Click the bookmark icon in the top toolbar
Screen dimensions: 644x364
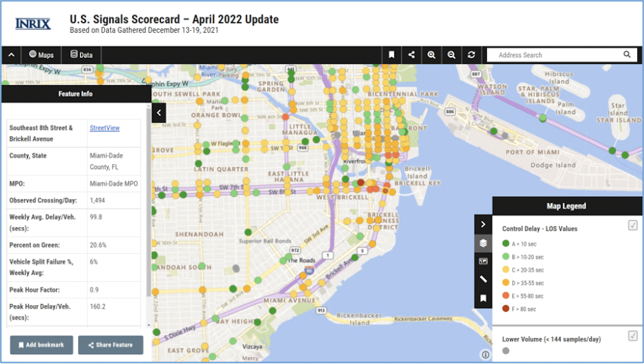pyautogui.click(x=392, y=55)
